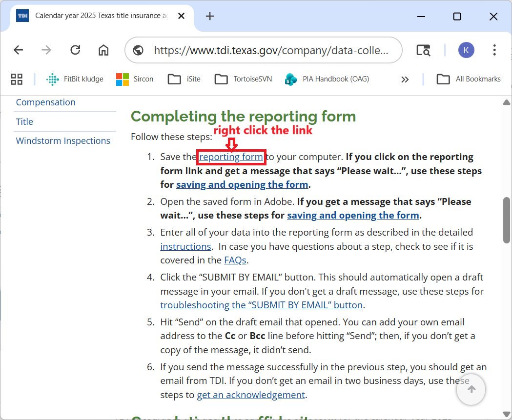512x420 pixels.
Task: Click the reporting form link
Action: point(231,157)
